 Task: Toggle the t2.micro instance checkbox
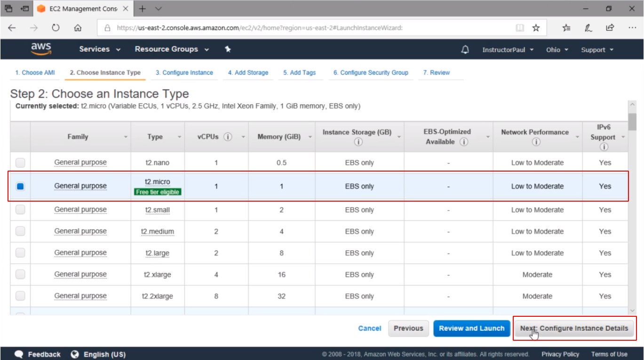[x=20, y=186]
